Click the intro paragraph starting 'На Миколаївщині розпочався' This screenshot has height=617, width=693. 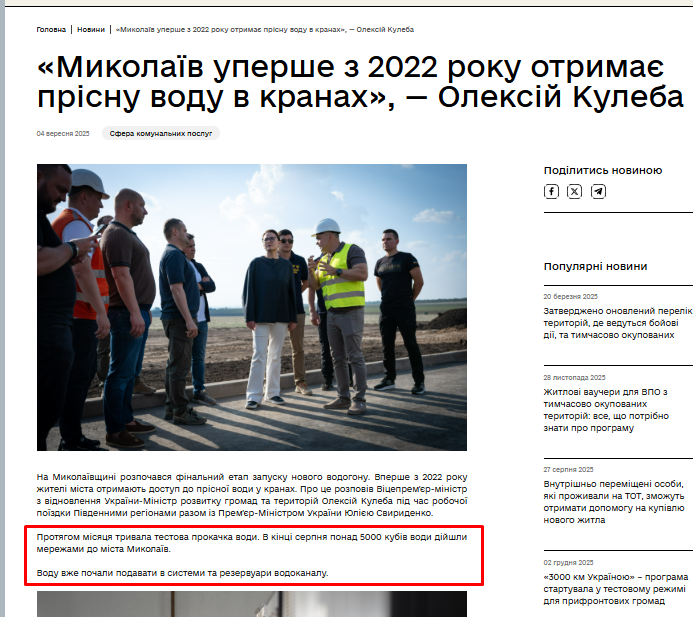[x=252, y=495]
